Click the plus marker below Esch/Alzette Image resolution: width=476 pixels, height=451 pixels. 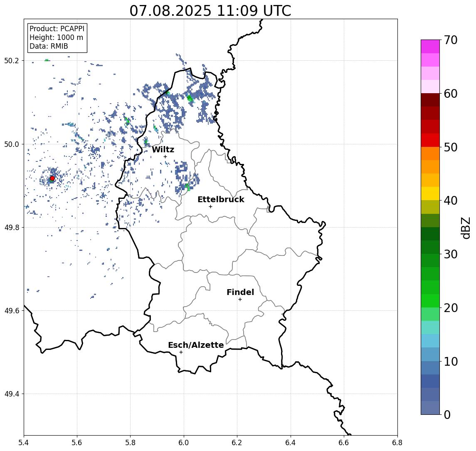coord(181,352)
